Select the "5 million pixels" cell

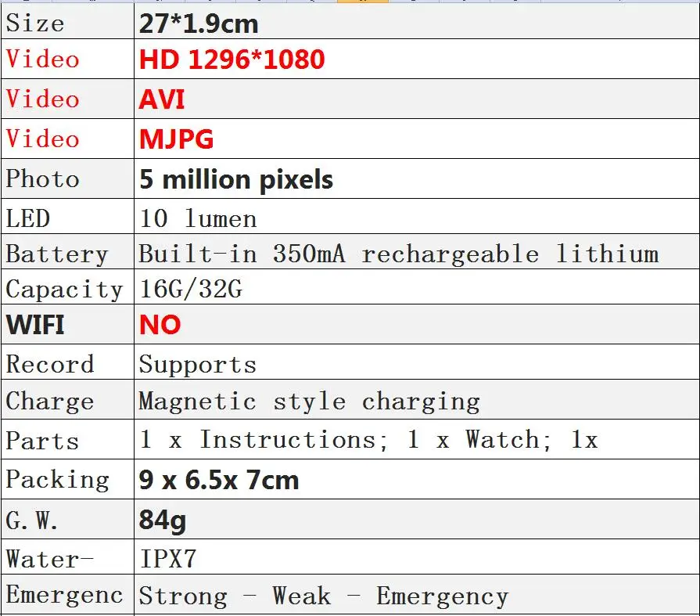(x=417, y=178)
